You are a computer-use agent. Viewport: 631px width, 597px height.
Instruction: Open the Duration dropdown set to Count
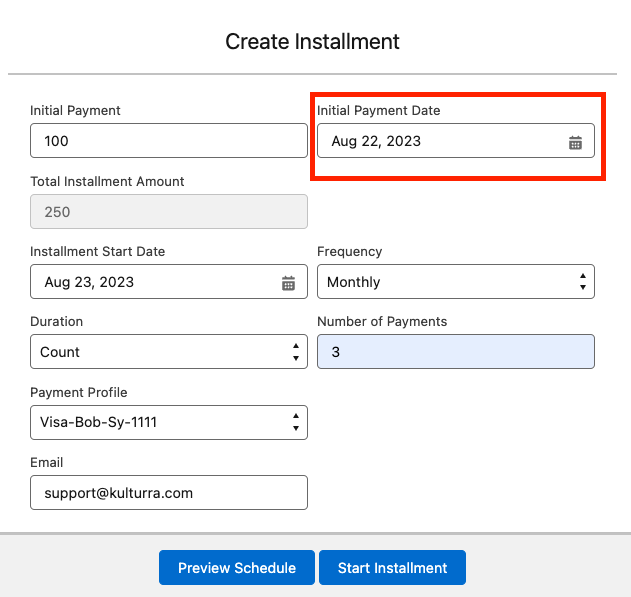pyautogui.click(x=168, y=352)
